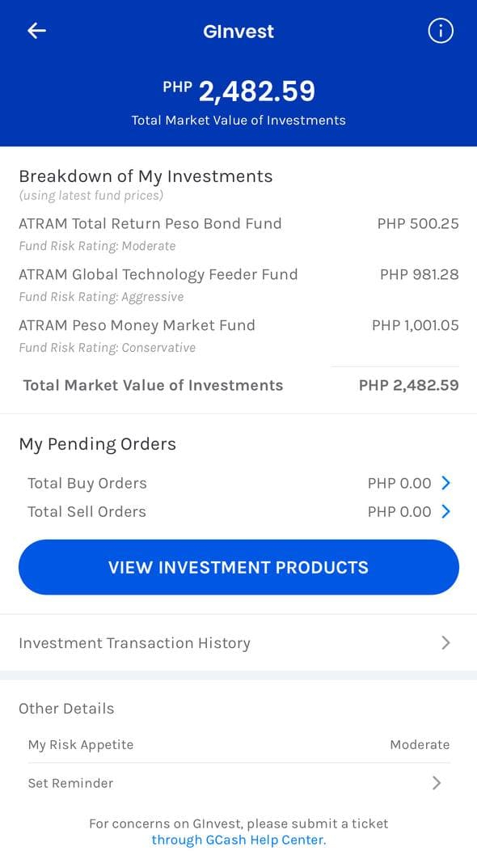This screenshot has width=477, height=868.
Task: Expand Total Sell Orders chevron
Action: [x=446, y=511]
